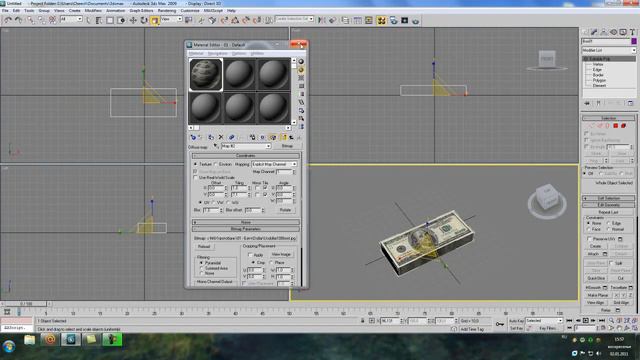This screenshot has height=360, width=640.
Task: Click Get Material icon
Action: tap(193, 138)
